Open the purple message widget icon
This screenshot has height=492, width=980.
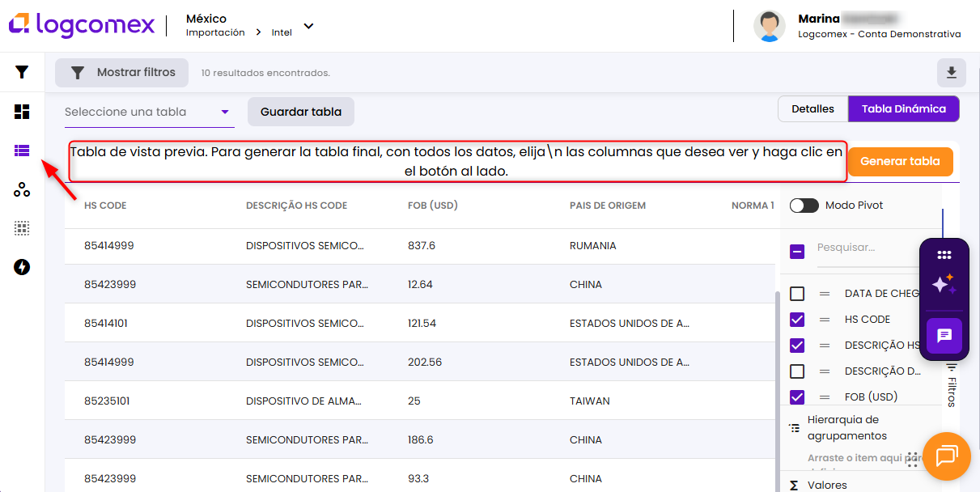[944, 336]
